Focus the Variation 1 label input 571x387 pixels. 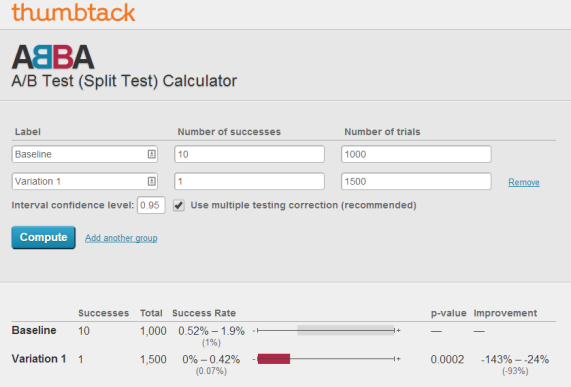pyautogui.click(x=84, y=181)
